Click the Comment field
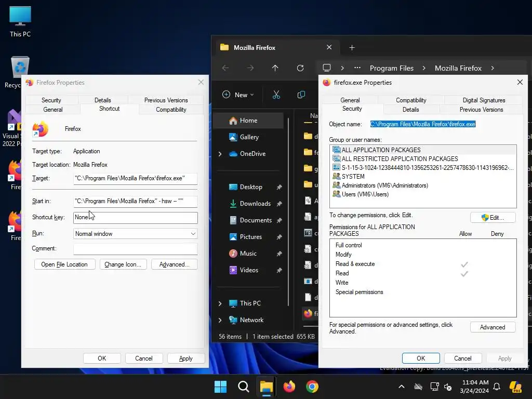 click(x=136, y=249)
